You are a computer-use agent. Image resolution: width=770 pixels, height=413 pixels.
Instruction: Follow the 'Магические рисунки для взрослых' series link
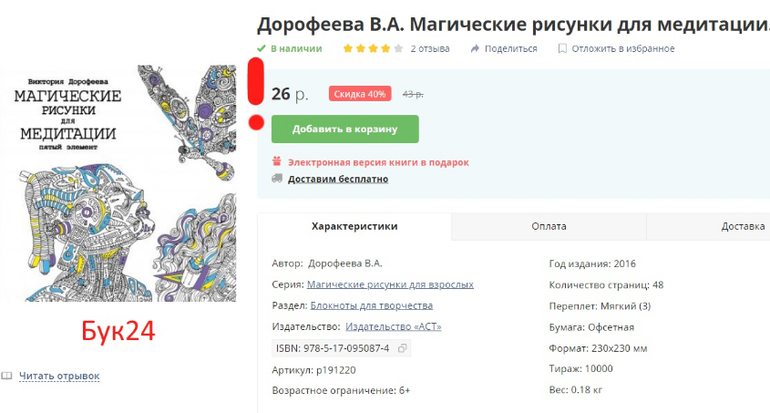coord(390,285)
